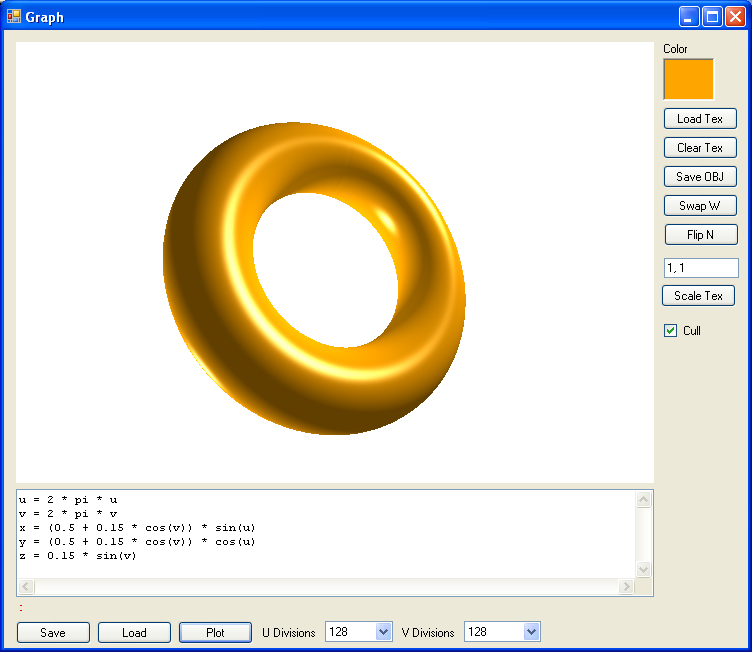Screen dimensions: 752x652
Task: Toggle the Cull checkbox
Action: coord(671,331)
